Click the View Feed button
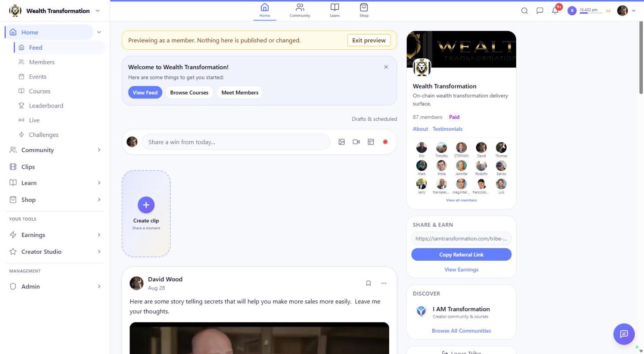This screenshot has width=644, height=354. (x=145, y=92)
